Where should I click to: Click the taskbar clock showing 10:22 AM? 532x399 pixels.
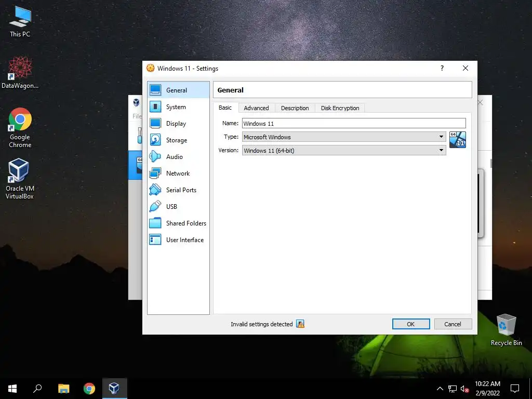487,389
